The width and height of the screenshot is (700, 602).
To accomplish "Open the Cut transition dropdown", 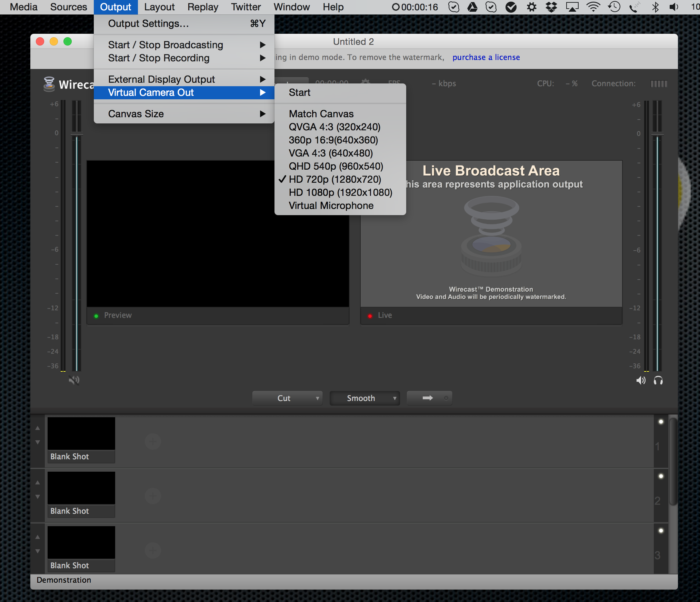I will tap(287, 398).
